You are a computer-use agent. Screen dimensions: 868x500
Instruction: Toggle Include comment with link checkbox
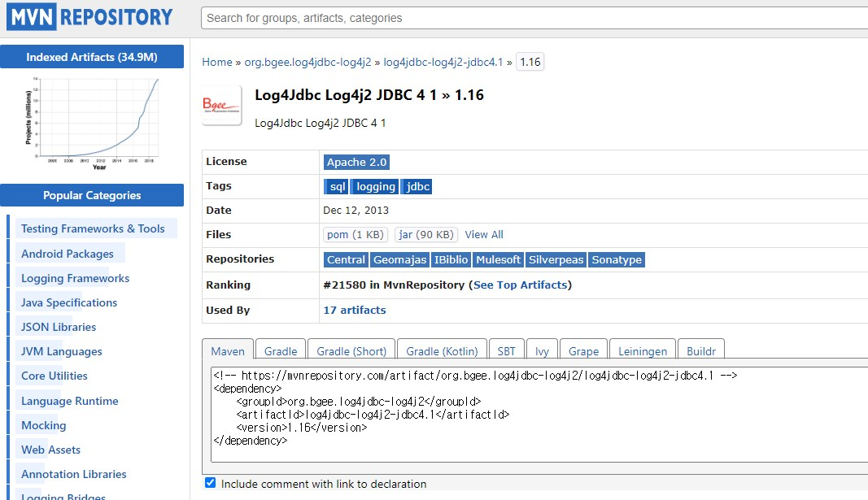pyautogui.click(x=211, y=482)
